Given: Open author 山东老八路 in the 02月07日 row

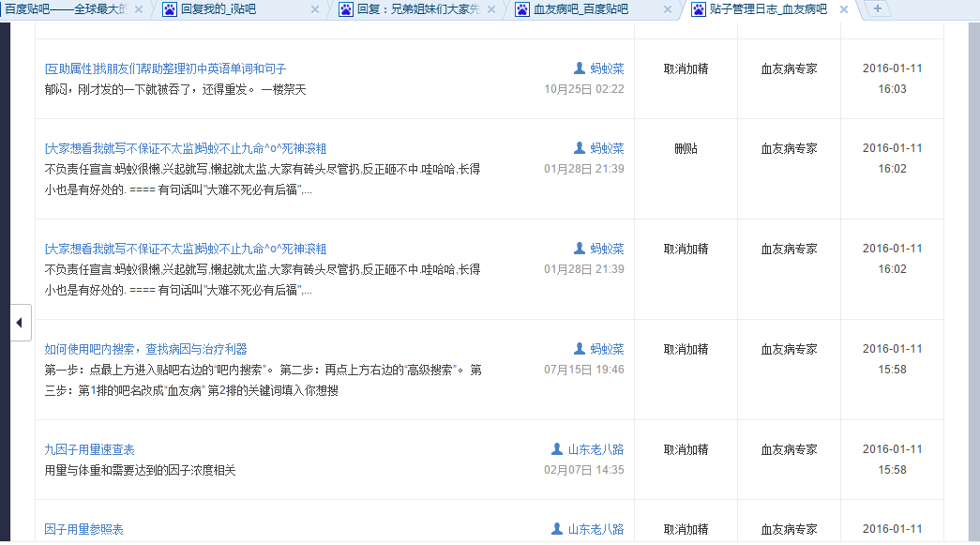Looking at the screenshot, I should (596, 450).
